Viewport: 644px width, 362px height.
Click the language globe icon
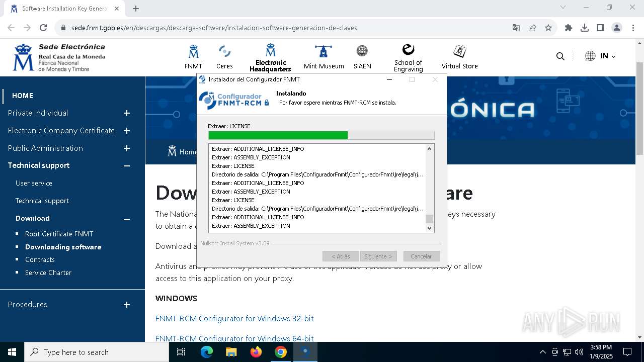click(590, 56)
